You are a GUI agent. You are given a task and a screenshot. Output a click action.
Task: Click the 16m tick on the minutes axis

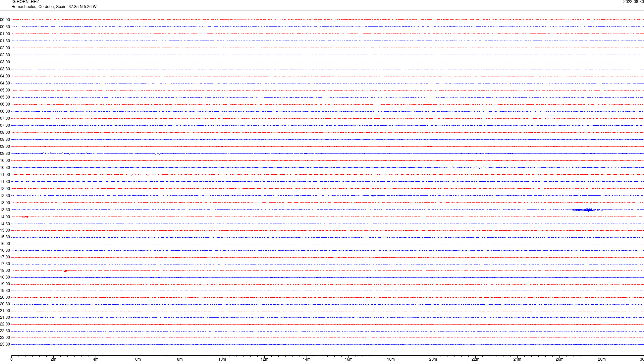coord(349,359)
